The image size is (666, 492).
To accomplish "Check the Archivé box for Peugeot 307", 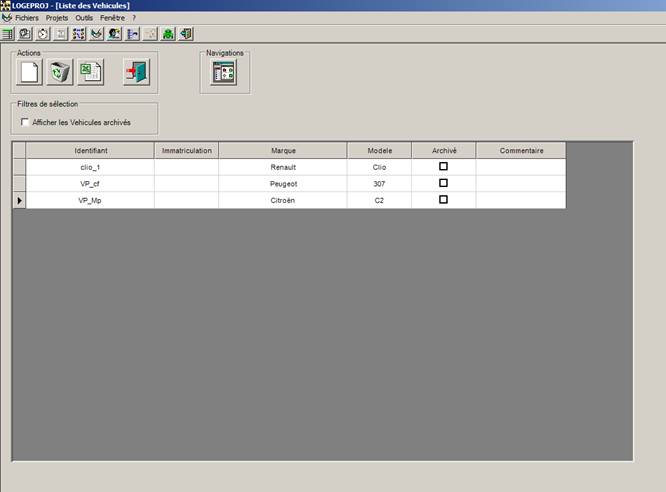I will (443, 184).
